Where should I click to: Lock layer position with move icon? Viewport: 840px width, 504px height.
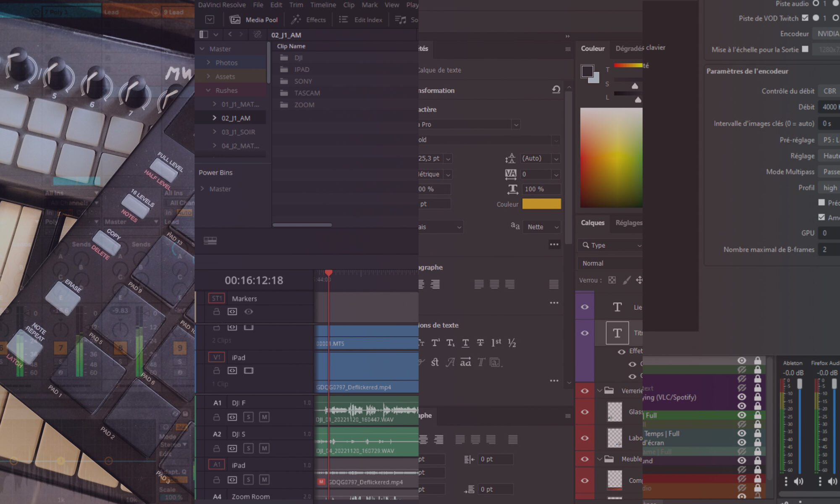[x=639, y=280]
